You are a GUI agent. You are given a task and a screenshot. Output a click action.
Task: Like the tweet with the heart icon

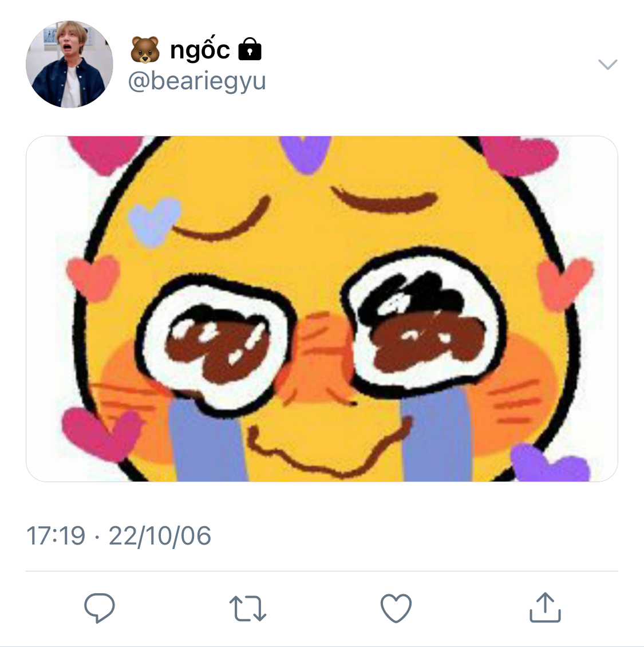(x=396, y=608)
